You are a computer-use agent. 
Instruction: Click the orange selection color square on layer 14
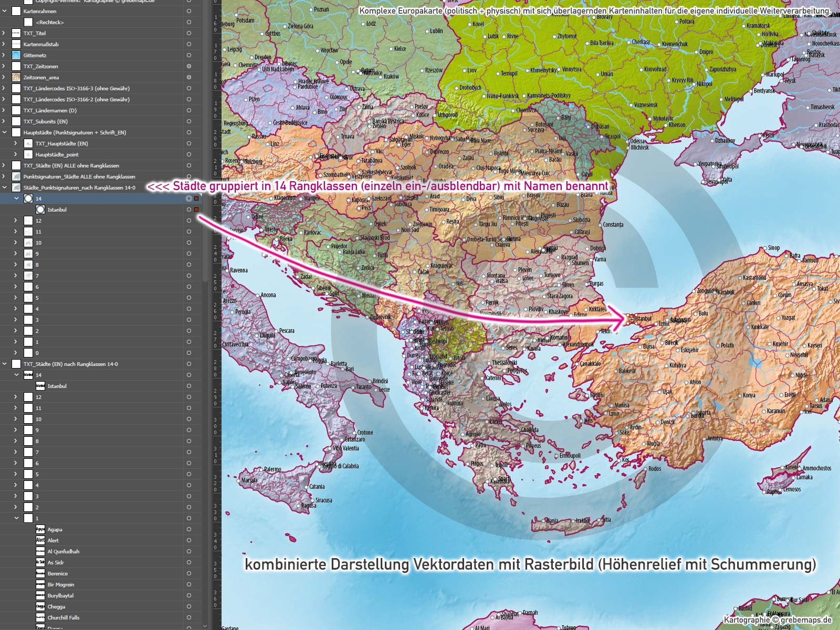(x=196, y=198)
